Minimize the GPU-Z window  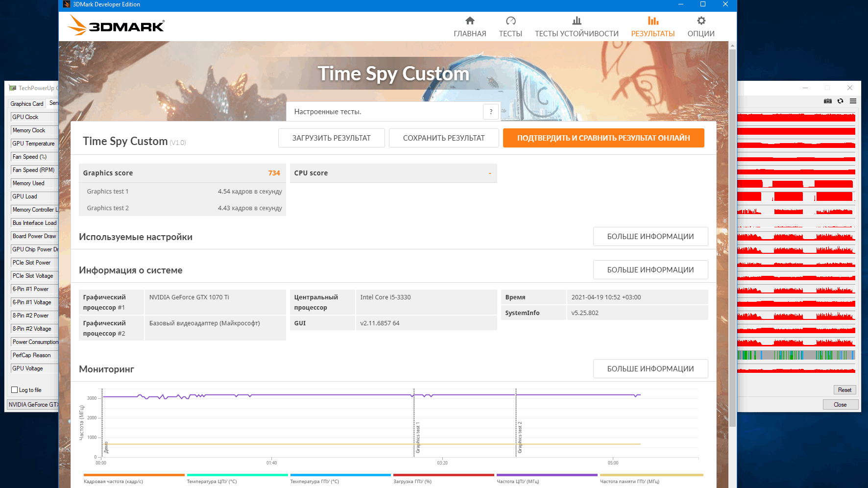click(805, 88)
